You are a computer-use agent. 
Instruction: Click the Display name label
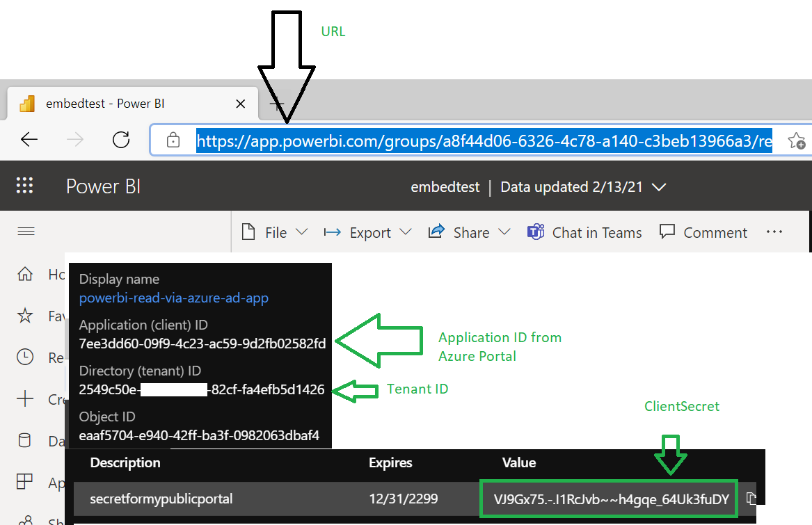119,279
